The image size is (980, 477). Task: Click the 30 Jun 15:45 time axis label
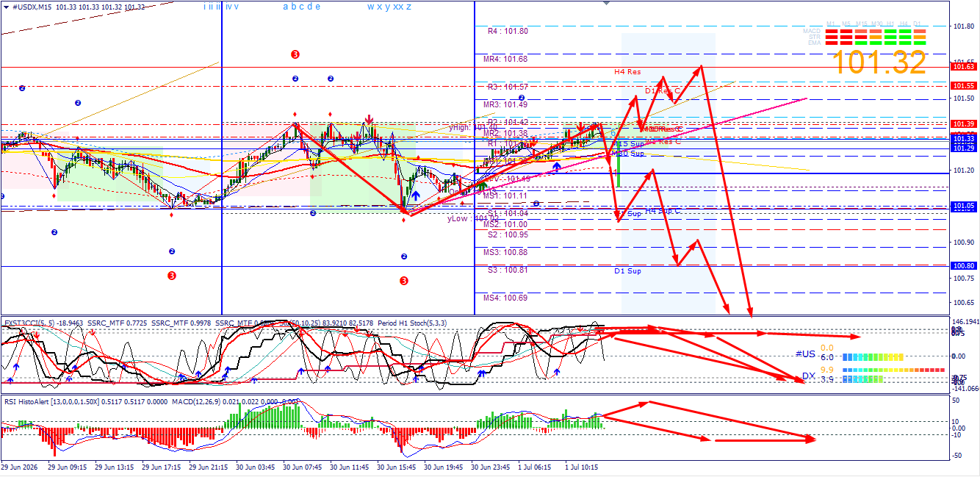[397, 467]
